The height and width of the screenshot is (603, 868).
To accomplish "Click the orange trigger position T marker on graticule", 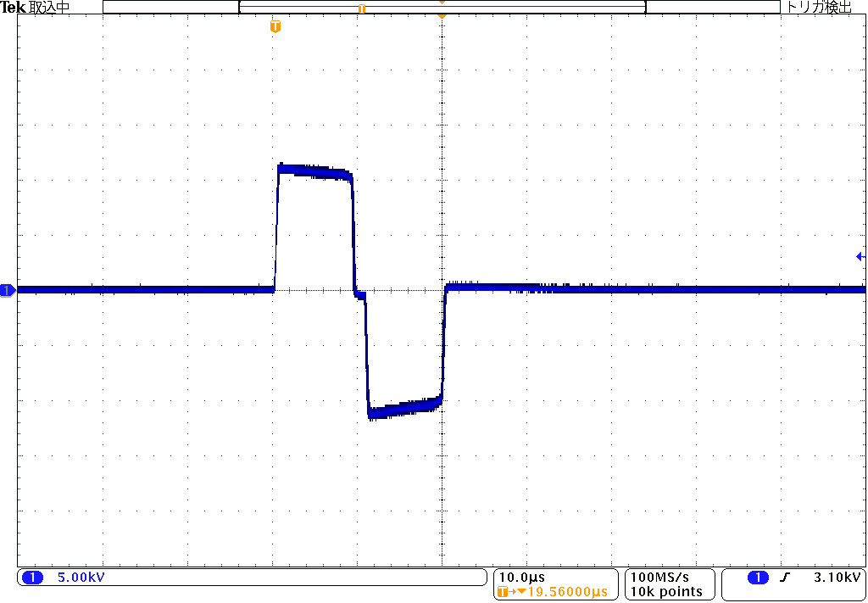I will (x=275, y=27).
